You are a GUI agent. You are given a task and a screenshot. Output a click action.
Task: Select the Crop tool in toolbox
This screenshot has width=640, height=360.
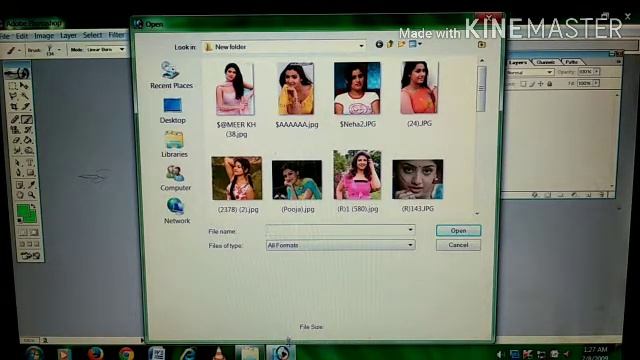point(14,106)
